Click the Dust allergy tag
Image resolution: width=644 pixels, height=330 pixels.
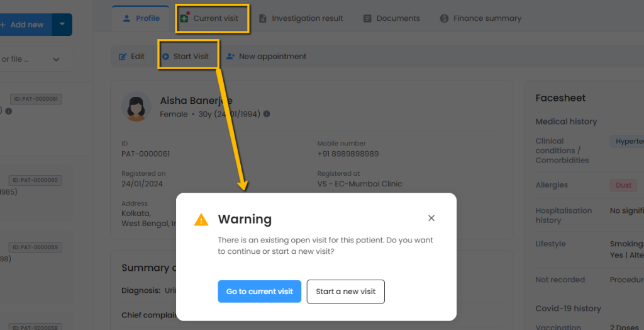tap(623, 185)
